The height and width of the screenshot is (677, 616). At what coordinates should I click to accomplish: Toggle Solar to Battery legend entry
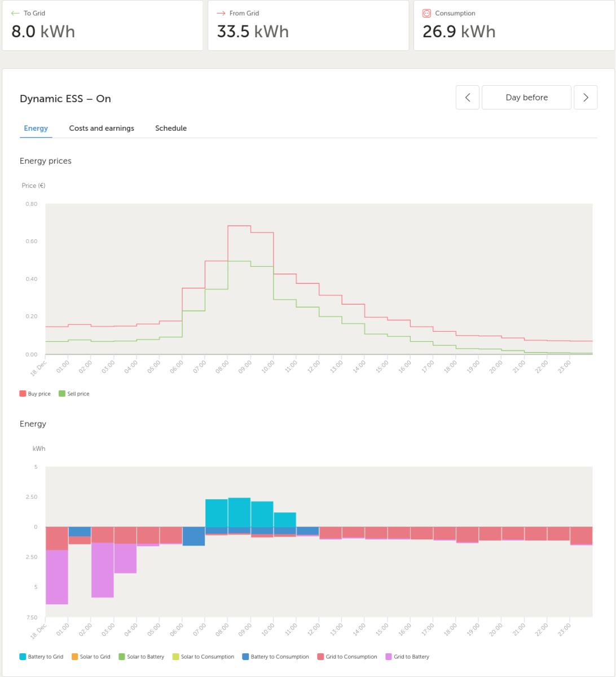pyautogui.click(x=141, y=657)
